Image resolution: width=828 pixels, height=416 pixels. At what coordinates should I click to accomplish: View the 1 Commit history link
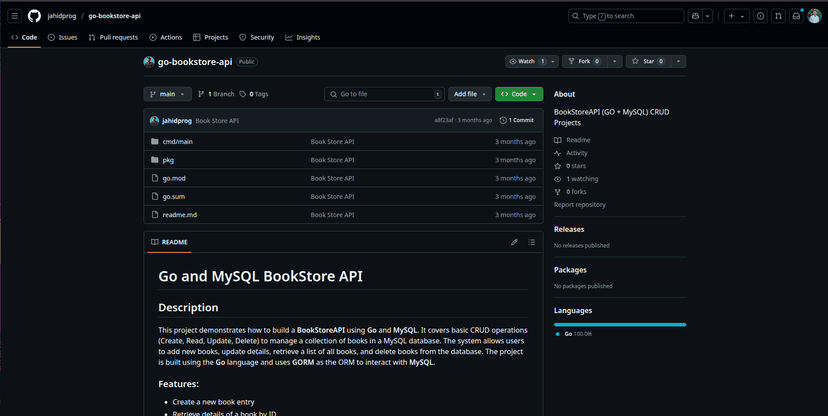[516, 120]
